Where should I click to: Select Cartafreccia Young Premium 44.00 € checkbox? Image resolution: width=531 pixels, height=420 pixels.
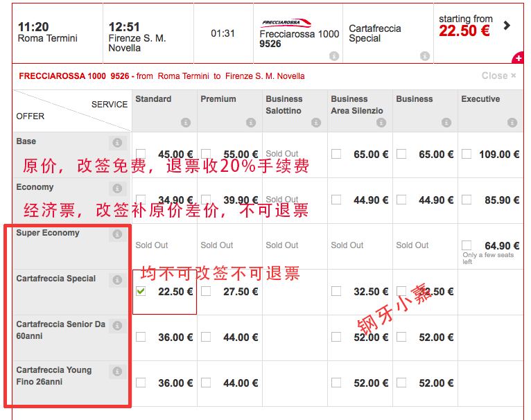207,383
